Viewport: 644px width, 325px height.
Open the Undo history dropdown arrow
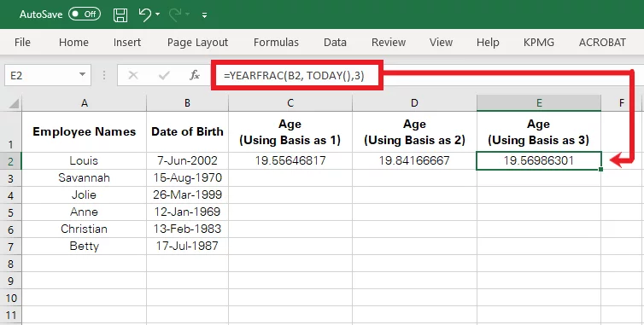pos(158,15)
